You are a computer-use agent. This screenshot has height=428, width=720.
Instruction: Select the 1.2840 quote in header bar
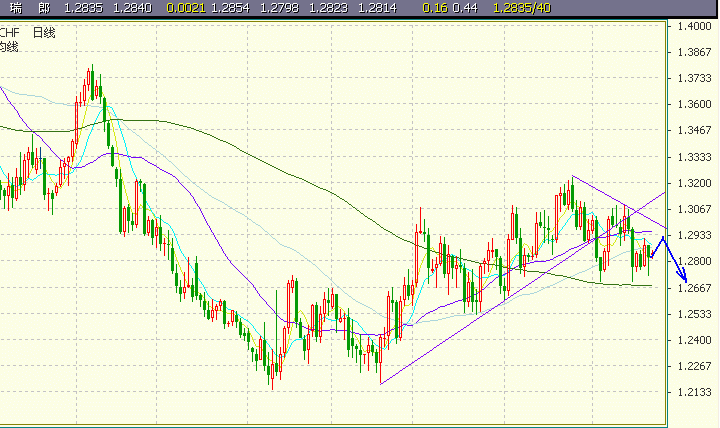(132, 8)
